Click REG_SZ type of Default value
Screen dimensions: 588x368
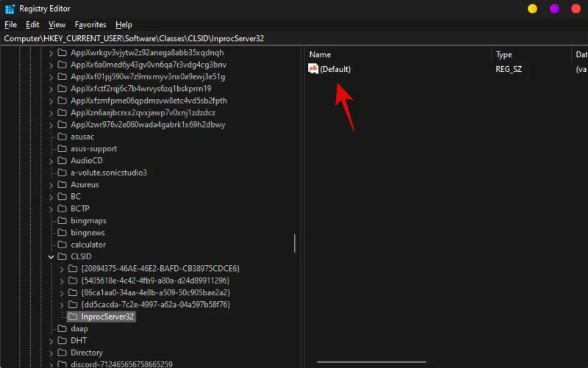tap(509, 69)
